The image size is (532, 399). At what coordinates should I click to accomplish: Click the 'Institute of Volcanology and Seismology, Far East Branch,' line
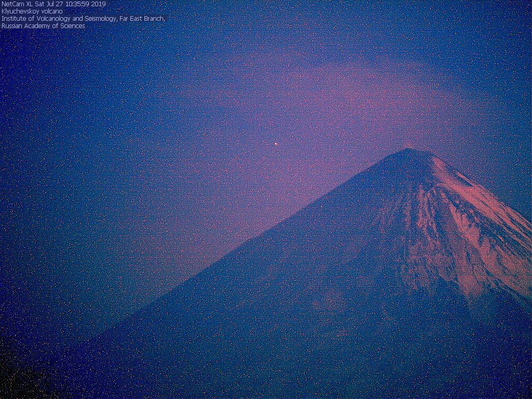click(84, 19)
